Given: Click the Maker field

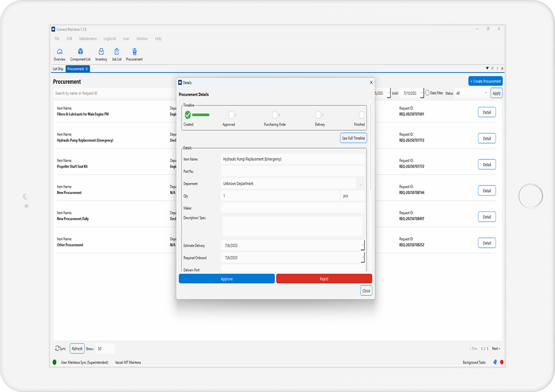Looking at the screenshot, I should pos(292,208).
